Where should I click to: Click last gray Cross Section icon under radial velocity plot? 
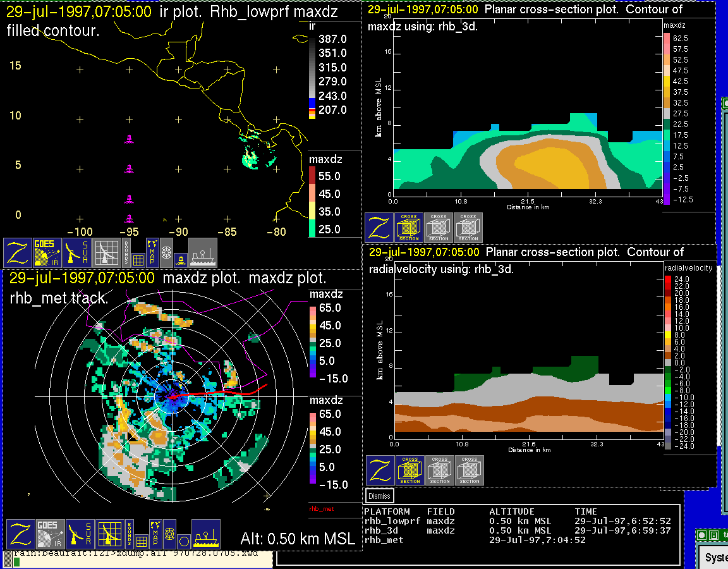click(470, 470)
